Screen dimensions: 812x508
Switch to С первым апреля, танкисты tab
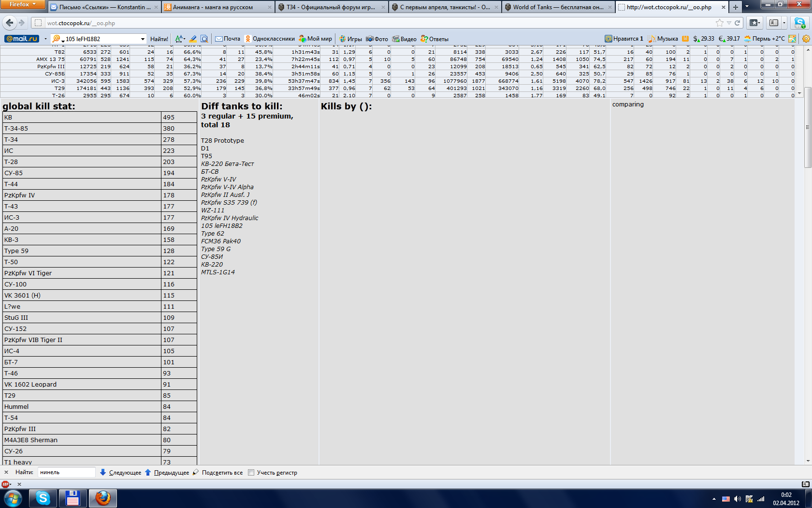coord(445,7)
